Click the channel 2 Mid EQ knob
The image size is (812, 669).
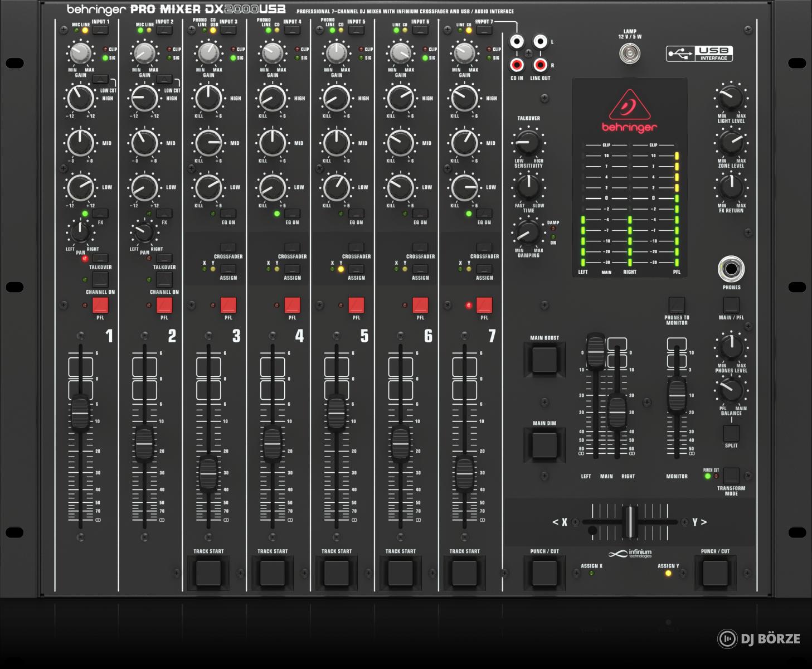tap(144, 143)
